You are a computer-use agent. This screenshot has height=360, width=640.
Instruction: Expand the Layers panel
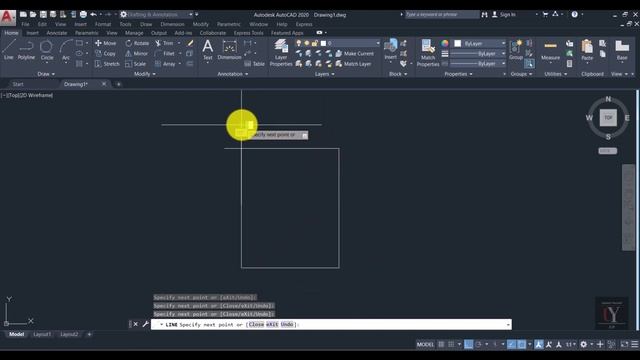coord(325,74)
